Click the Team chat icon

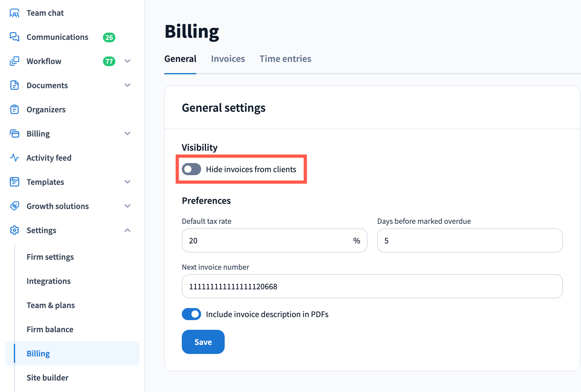pyautogui.click(x=14, y=13)
